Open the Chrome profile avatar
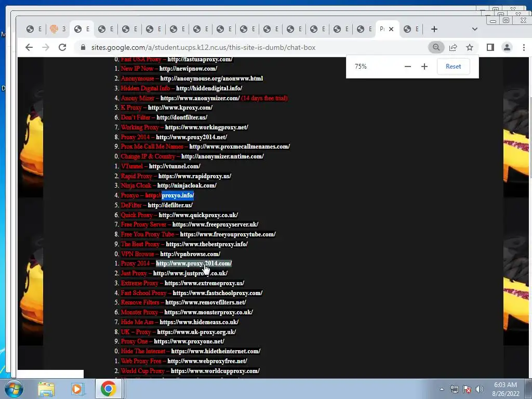Image resolution: width=532 pixels, height=399 pixels. point(507,47)
